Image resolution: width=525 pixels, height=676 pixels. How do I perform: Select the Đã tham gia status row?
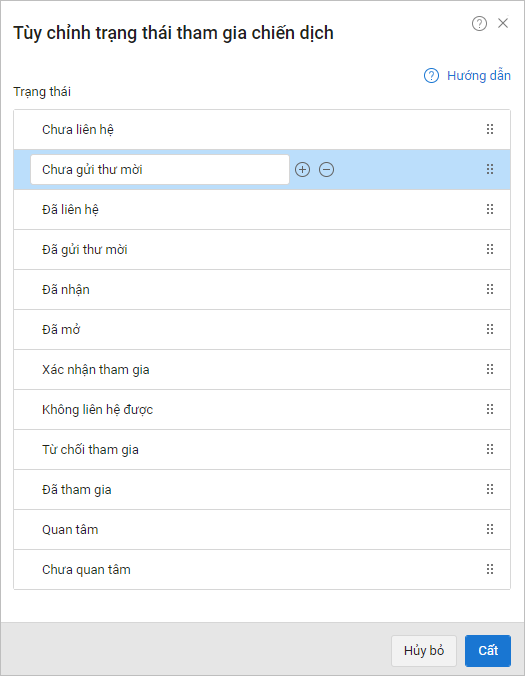pyautogui.click(x=262, y=489)
